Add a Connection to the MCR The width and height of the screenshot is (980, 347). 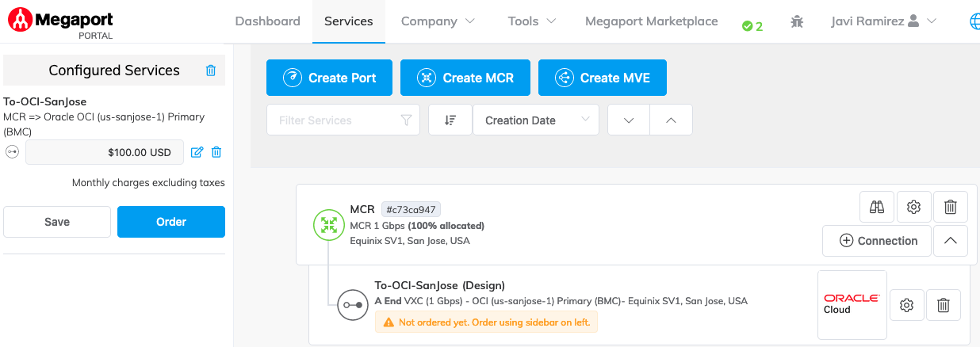point(878,241)
